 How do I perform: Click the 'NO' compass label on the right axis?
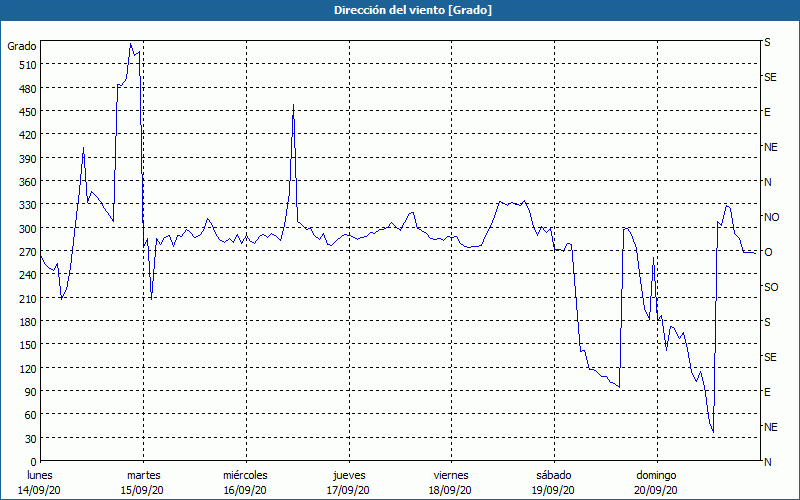click(x=771, y=217)
